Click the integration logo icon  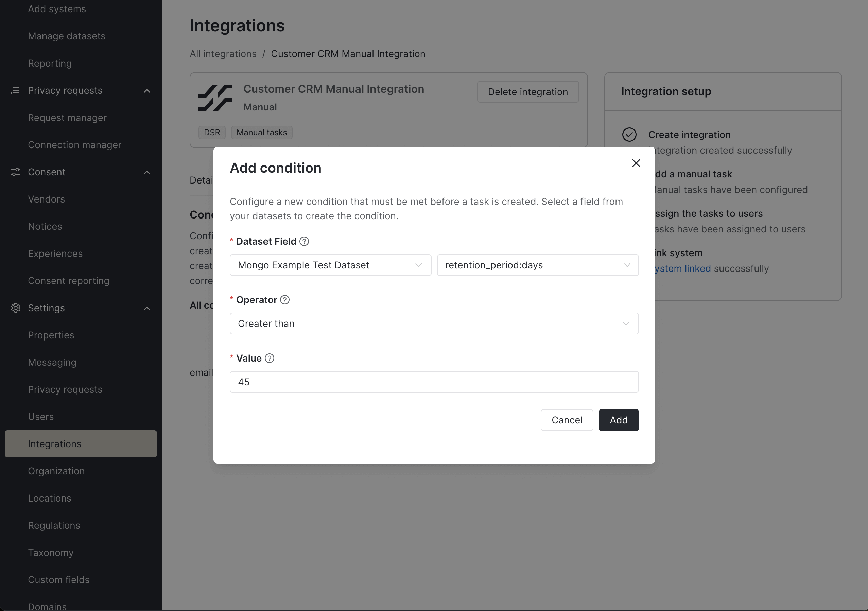pyautogui.click(x=215, y=98)
